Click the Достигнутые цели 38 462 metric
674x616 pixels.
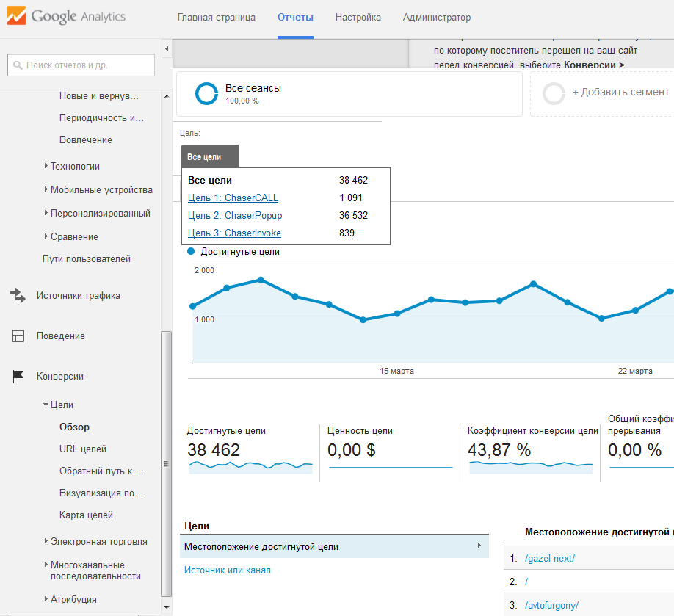[250, 449]
